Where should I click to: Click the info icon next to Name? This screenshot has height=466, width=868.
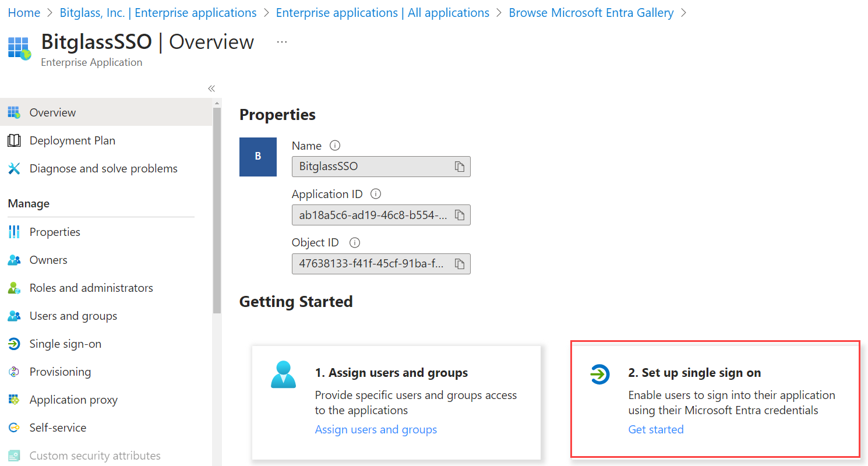pyautogui.click(x=335, y=145)
